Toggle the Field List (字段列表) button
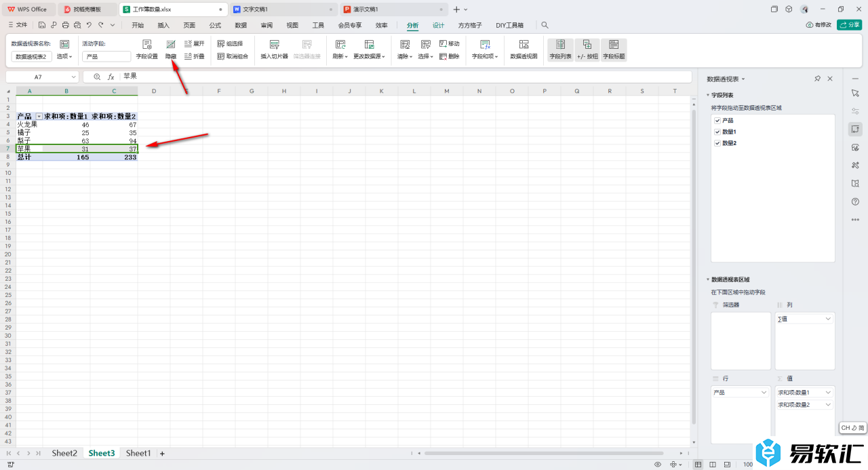 coord(560,50)
